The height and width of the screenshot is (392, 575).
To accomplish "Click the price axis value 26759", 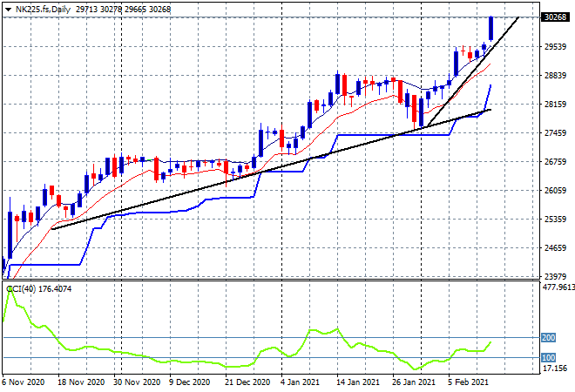I will (555, 162).
